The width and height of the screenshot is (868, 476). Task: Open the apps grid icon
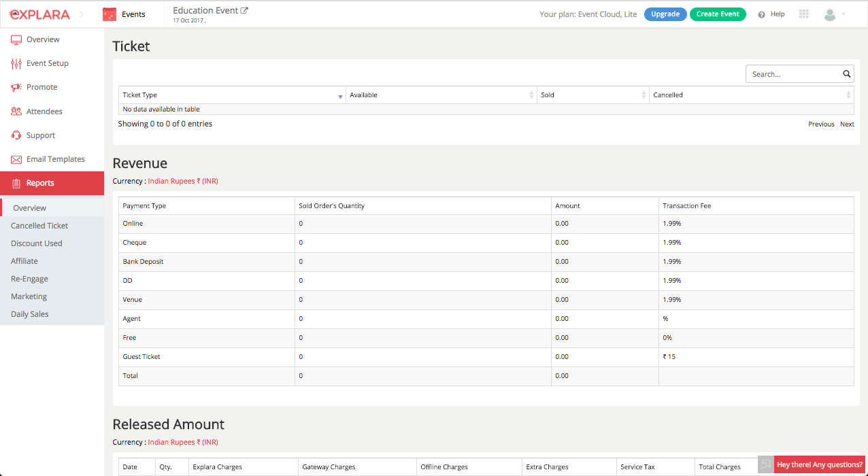(804, 14)
